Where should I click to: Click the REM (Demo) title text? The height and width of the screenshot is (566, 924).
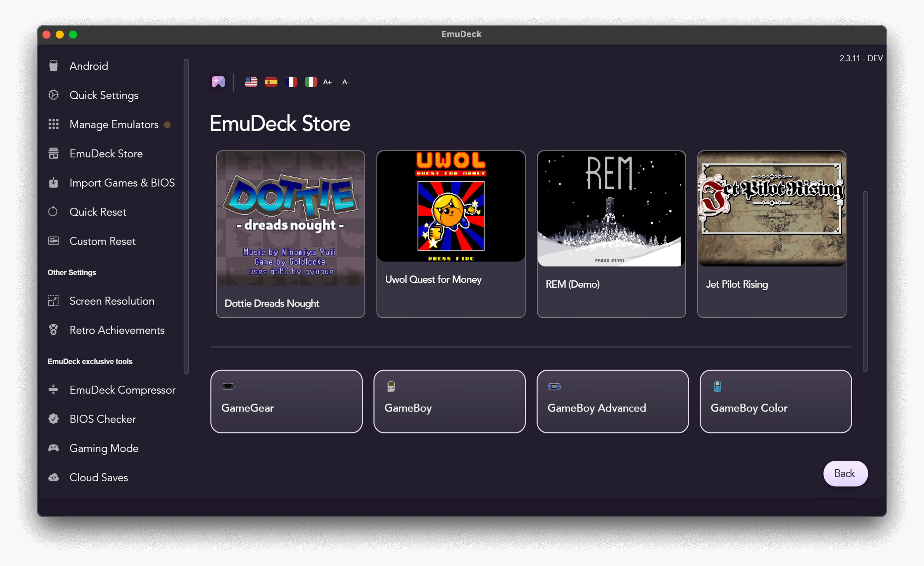pyautogui.click(x=573, y=284)
